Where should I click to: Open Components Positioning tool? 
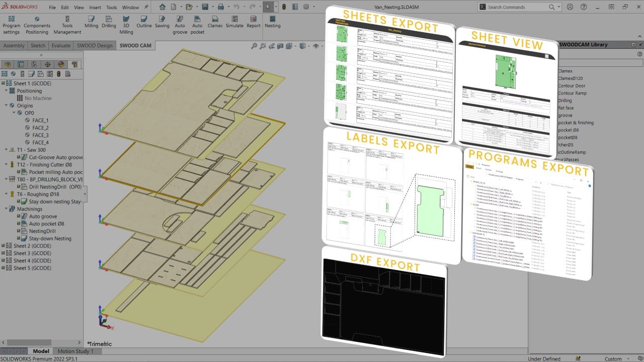(x=37, y=25)
